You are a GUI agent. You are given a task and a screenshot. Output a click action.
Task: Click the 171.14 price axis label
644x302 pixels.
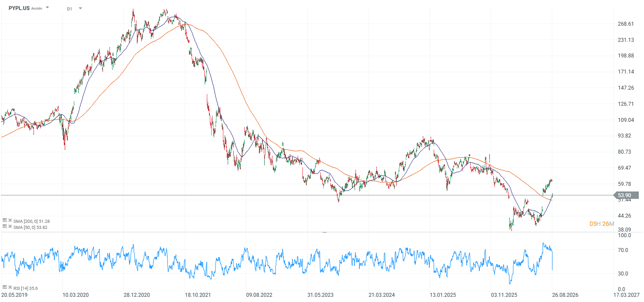(625, 72)
